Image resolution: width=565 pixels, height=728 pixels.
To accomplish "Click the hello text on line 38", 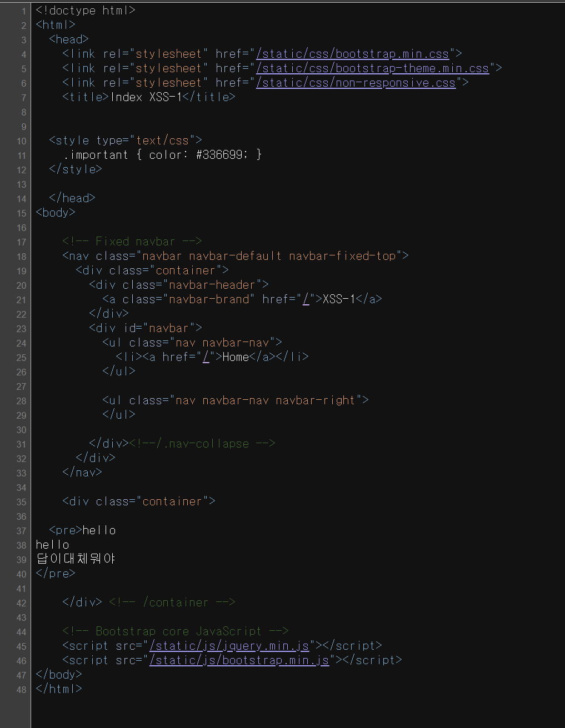I will (x=52, y=545).
